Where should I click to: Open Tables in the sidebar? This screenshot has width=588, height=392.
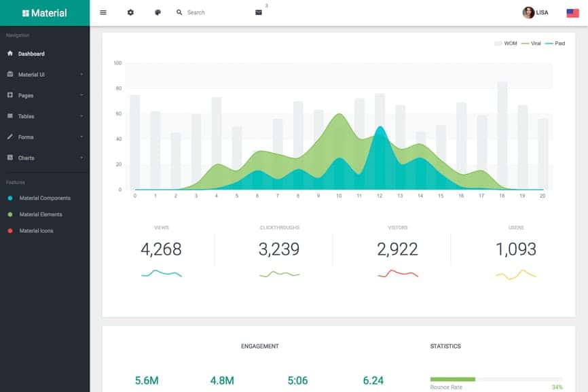click(26, 116)
